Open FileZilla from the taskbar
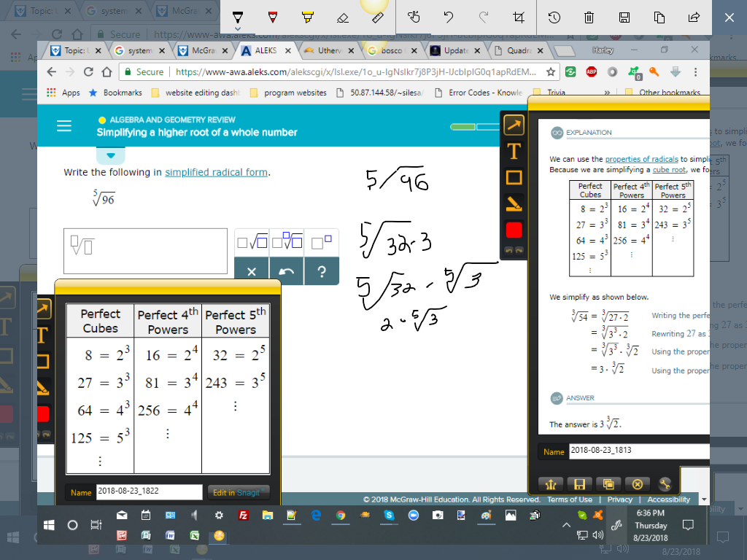The height and width of the screenshot is (560, 747). click(242, 516)
